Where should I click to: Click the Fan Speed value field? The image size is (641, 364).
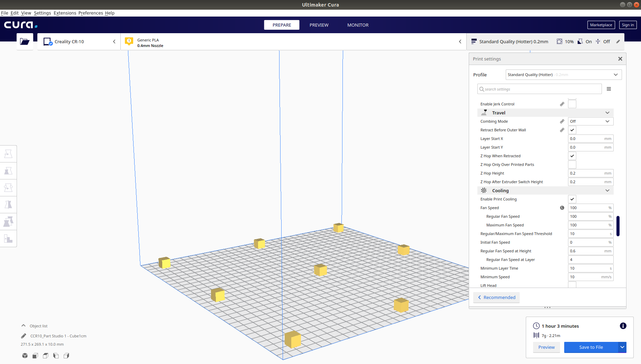point(591,208)
